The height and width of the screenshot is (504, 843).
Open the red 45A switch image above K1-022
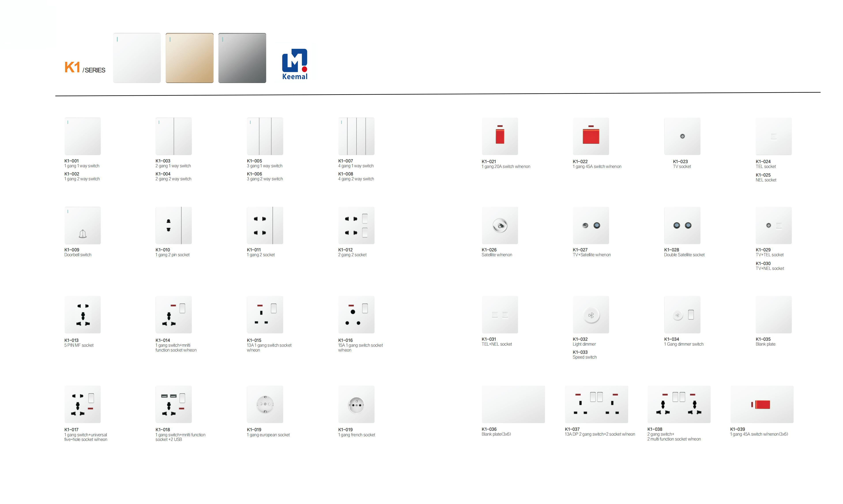pyautogui.click(x=591, y=136)
